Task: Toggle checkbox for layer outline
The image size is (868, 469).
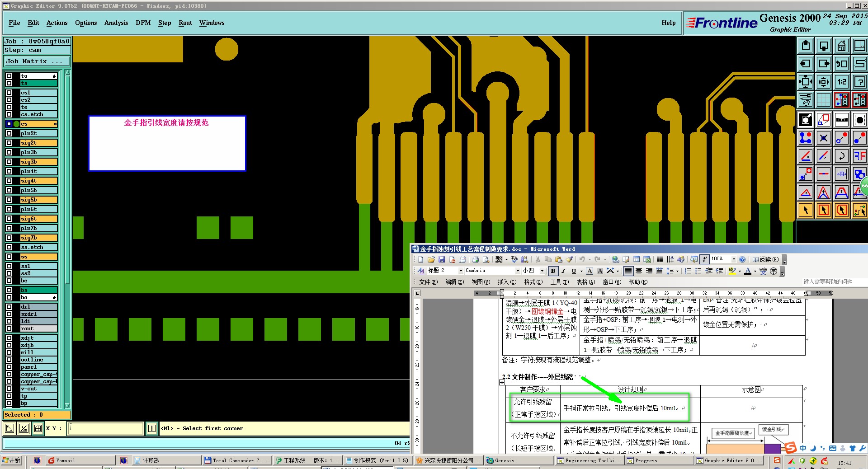Action: [9, 360]
